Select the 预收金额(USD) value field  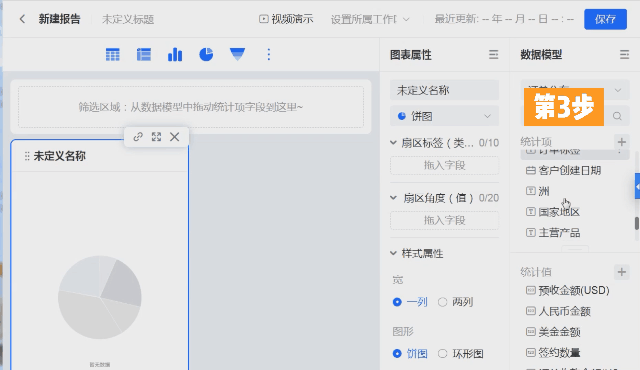pyautogui.click(x=573, y=290)
